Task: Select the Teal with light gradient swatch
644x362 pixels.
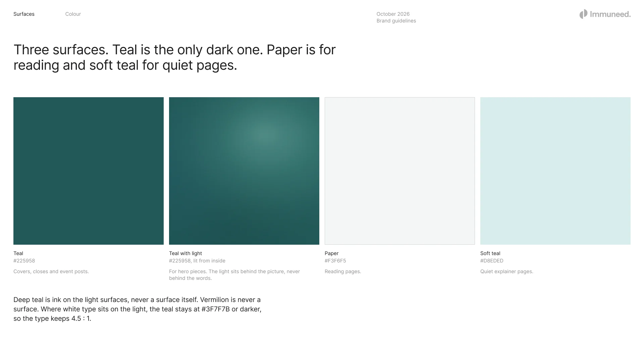Action: click(x=244, y=171)
